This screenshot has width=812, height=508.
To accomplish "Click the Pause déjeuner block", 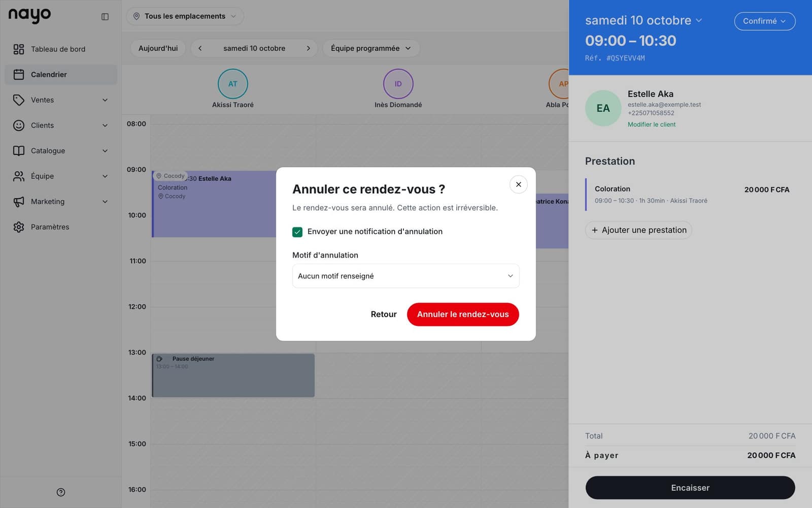I will pyautogui.click(x=233, y=375).
